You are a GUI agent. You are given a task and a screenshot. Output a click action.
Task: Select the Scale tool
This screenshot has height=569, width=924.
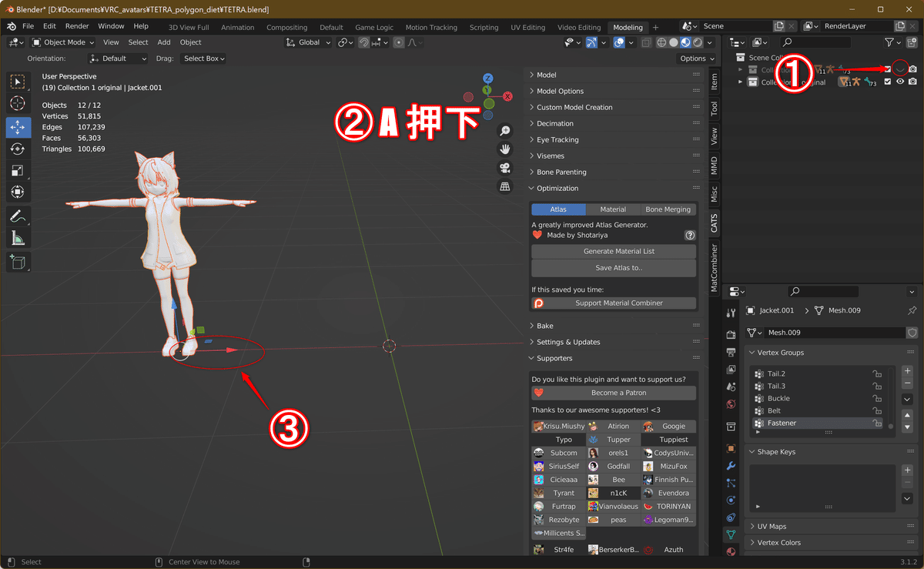pyautogui.click(x=18, y=170)
